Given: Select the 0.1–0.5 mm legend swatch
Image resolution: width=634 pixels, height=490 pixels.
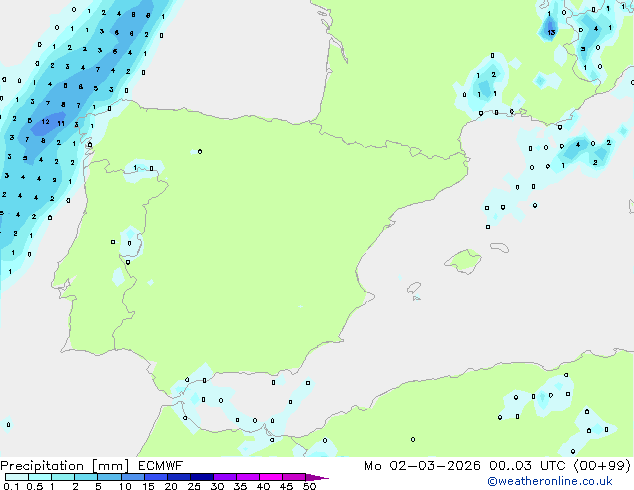Looking at the screenshot, I should click(x=17, y=477).
